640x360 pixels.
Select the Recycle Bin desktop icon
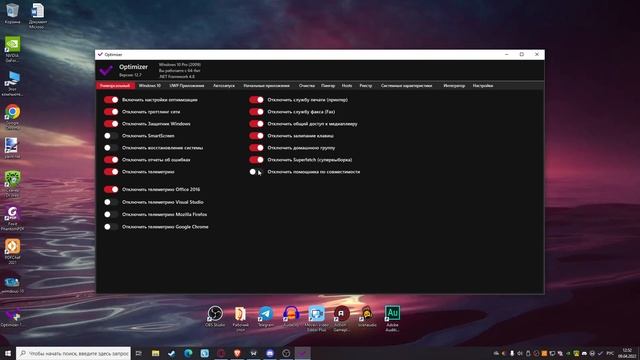click(12, 13)
